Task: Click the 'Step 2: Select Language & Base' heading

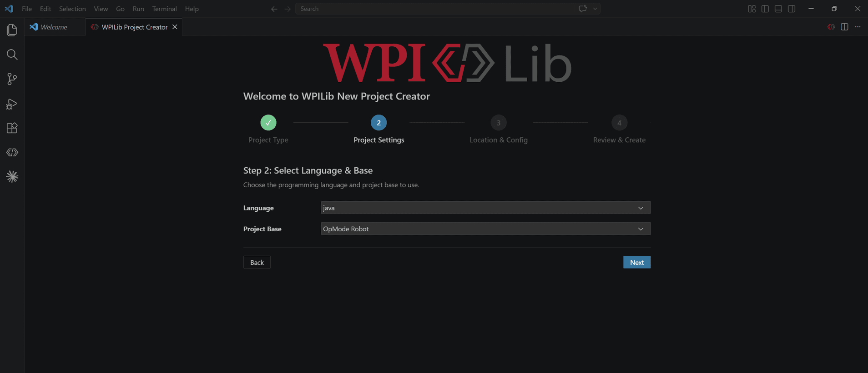Action: [308, 170]
